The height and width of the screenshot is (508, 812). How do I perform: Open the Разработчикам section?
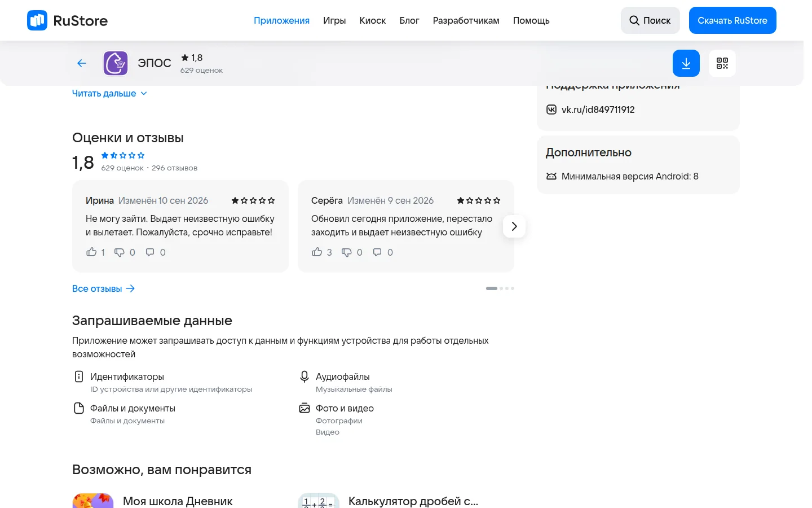click(x=466, y=20)
